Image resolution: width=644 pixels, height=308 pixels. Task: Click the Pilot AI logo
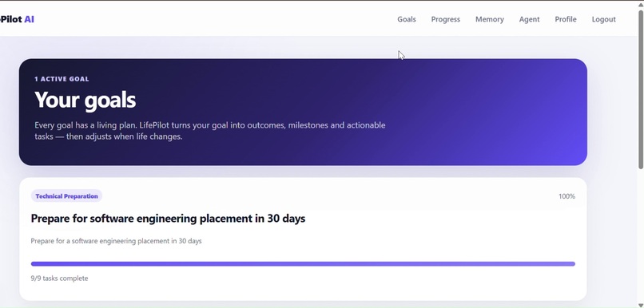pyautogui.click(x=17, y=19)
